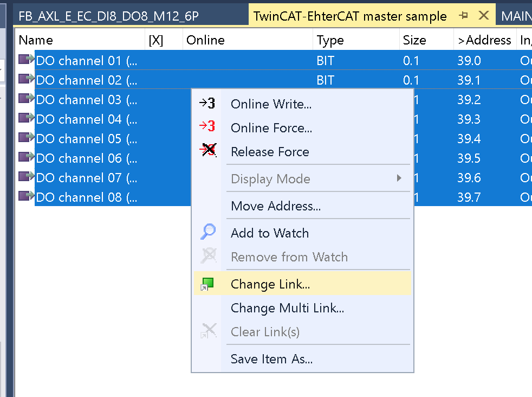Viewport: 532px width, 397px height.
Task: Select Change Multi Link... menu entry
Action: [x=303, y=308]
